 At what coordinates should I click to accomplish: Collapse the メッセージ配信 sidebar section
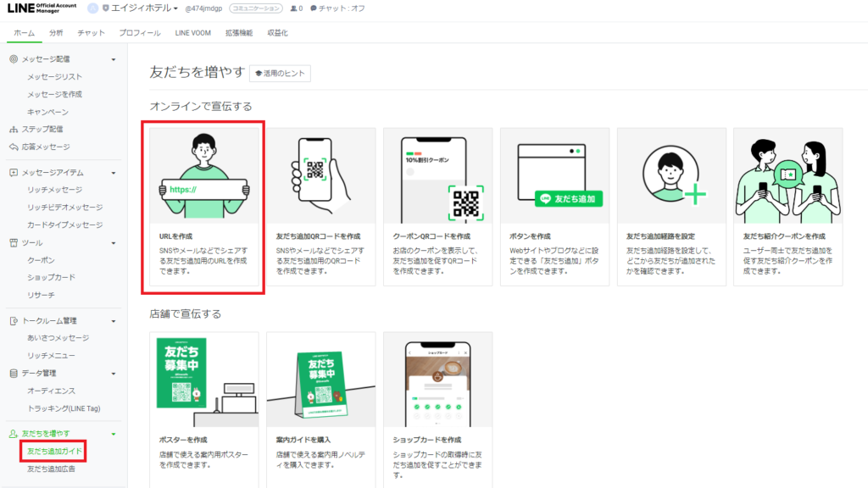click(113, 59)
